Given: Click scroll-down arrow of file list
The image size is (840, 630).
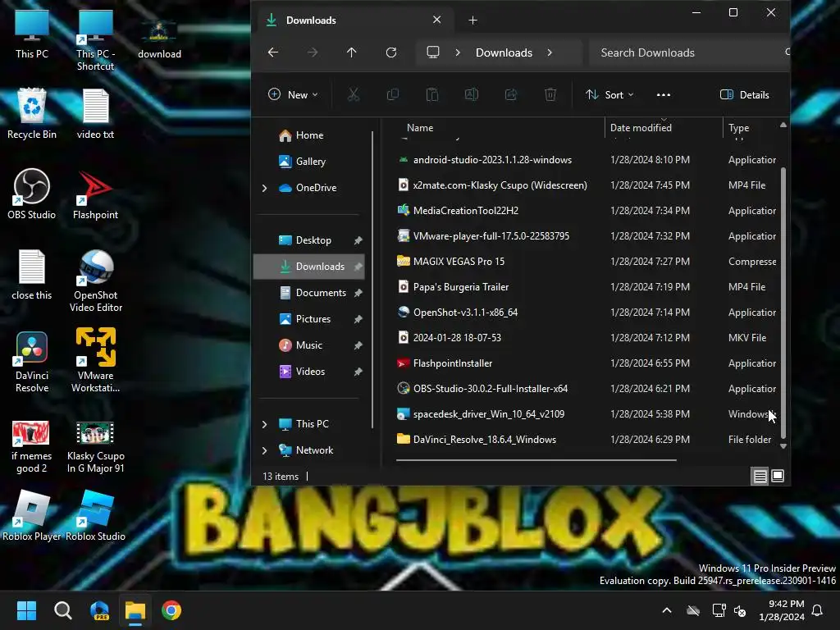Looking at the screenshot, I should tap(783, 446).
